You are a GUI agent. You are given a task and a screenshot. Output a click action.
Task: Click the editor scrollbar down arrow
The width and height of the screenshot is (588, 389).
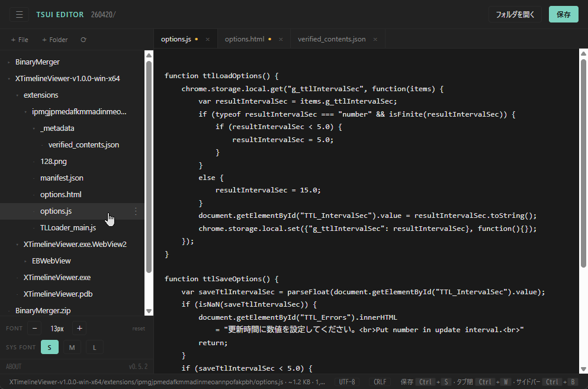[583, 369]
